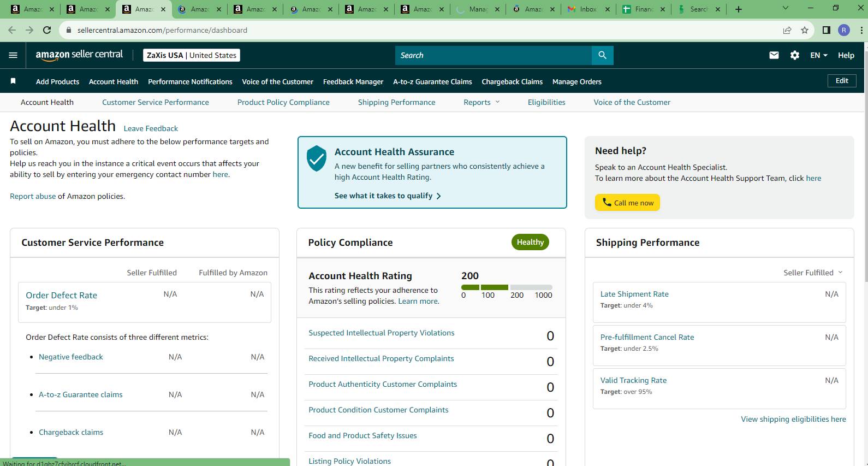Image resolution: width=868 pixels, height=466 pixels.
Task: Open the tab search chevron in Chrome
Action: pos(786,8)
